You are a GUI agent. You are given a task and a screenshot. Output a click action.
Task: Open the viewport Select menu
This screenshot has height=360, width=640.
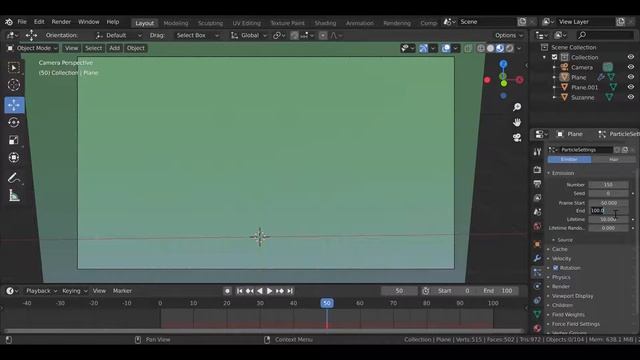pyautogui.click(x=93, y=48)
